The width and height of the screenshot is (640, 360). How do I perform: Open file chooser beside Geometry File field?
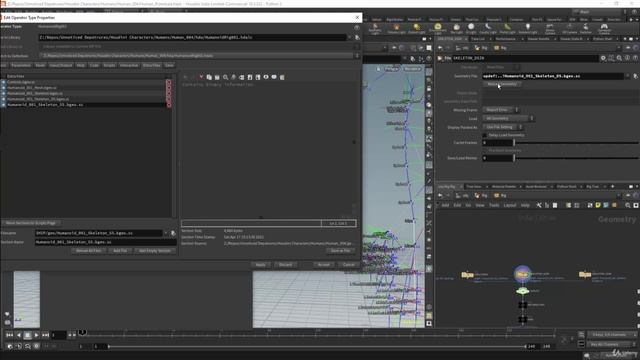636,76
